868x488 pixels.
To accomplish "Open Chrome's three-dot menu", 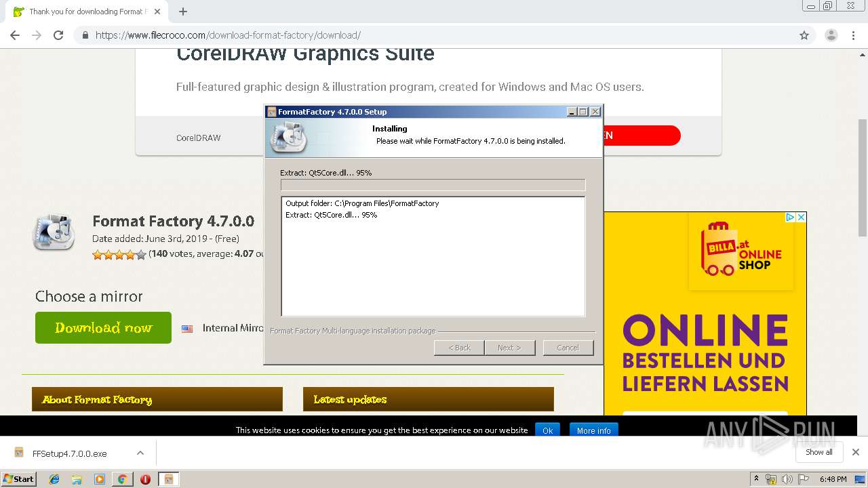I will (x=854, y=35).
